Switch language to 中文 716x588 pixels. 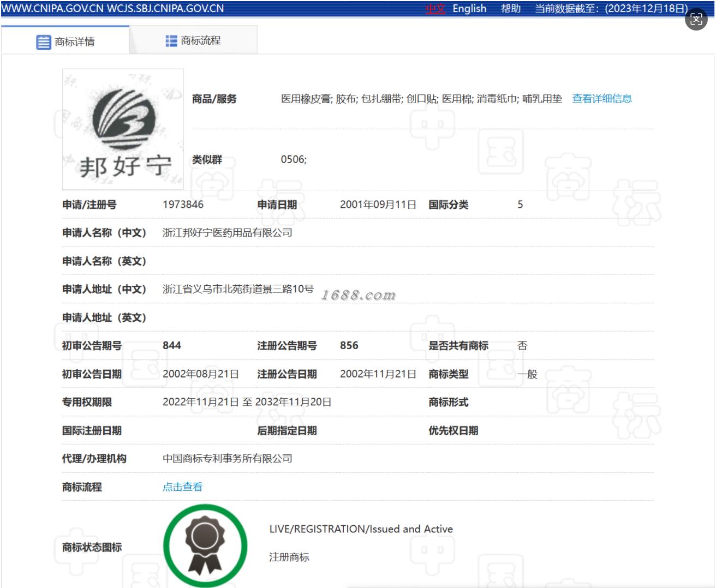click(x=435, y=9)
